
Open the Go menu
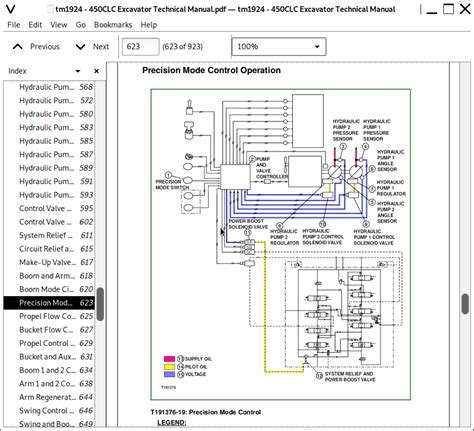[x=81, y=25]
